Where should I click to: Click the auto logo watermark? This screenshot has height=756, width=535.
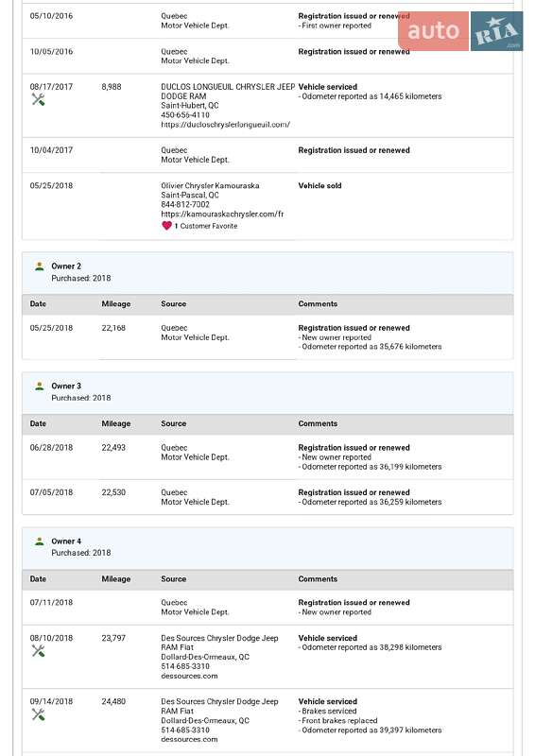click(x=433, y=31)
